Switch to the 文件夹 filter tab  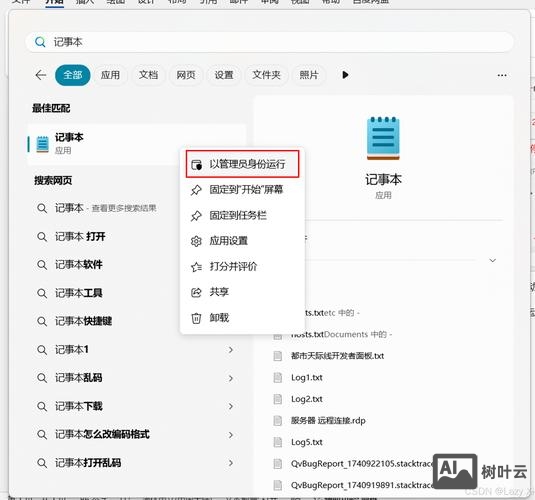pos(266,75)
